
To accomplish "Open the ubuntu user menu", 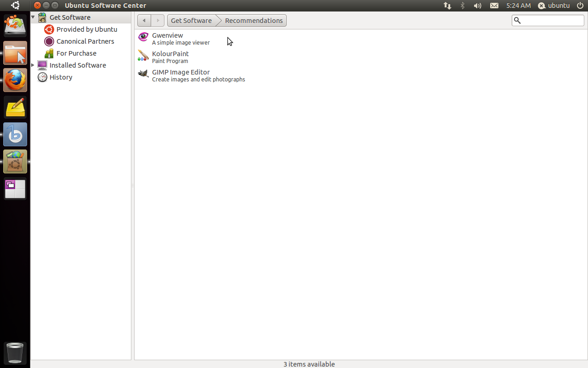I will point(554,6).
